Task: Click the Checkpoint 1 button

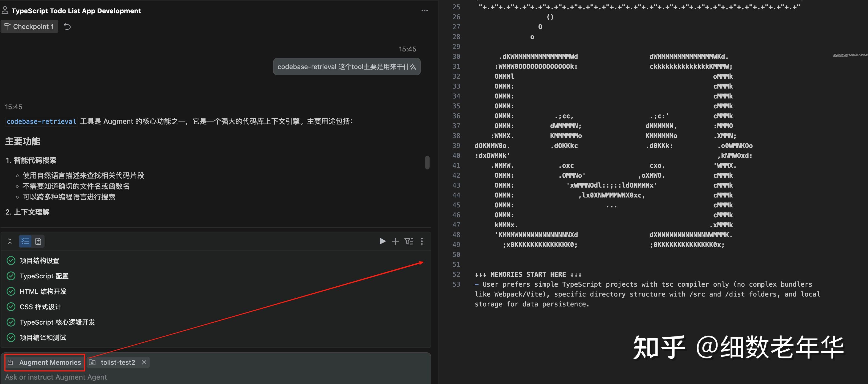Action: [29, 26]
